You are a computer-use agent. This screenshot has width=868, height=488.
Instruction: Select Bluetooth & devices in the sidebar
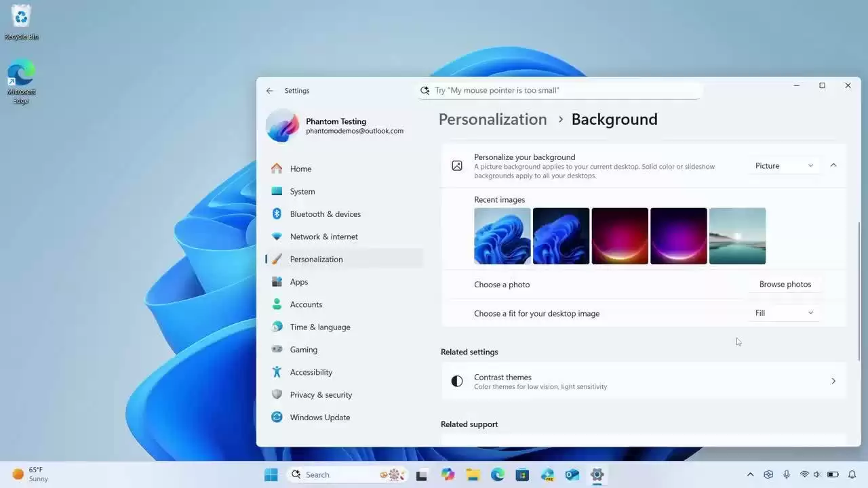[x=325, y=213]
